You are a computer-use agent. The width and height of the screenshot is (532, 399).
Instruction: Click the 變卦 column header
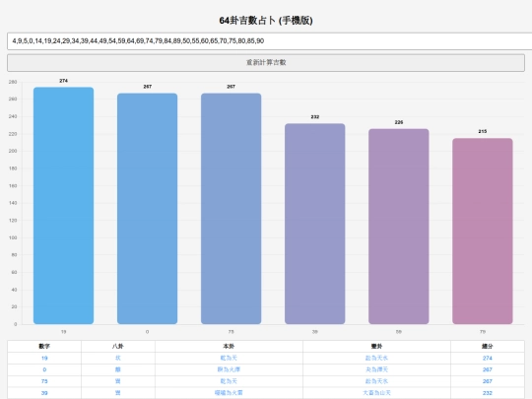(x=376, y=347)
